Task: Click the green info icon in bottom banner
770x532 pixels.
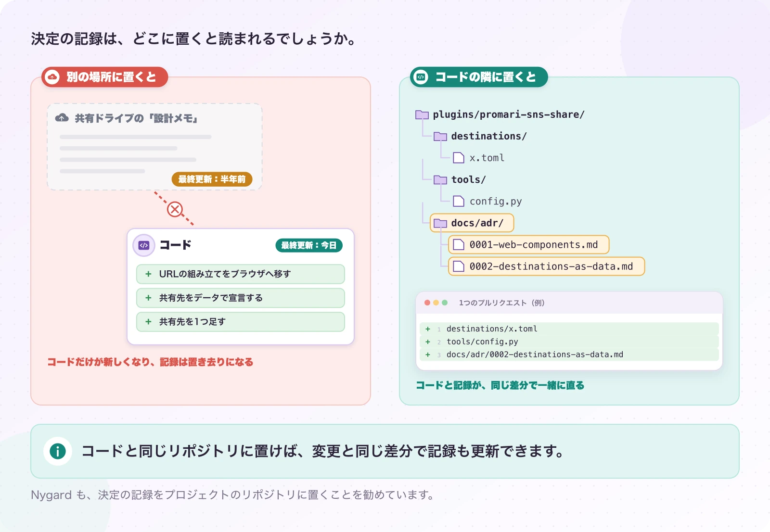Action: click(58, 451)
